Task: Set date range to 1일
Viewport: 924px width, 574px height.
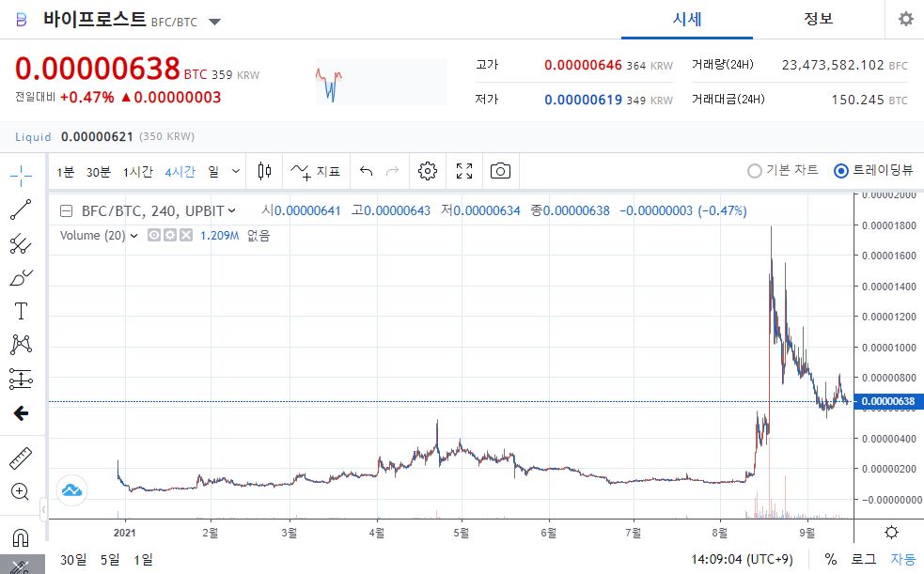Action: pyautogui.click(x=143, y=559)
